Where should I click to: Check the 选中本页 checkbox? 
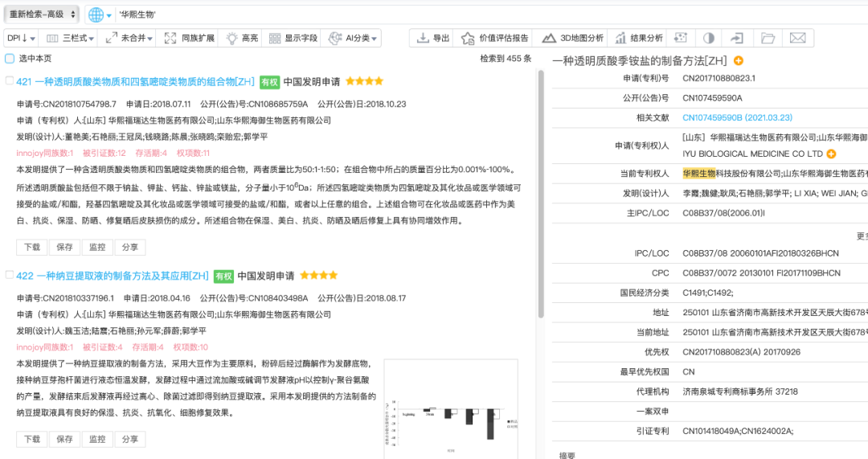(10, 59)
